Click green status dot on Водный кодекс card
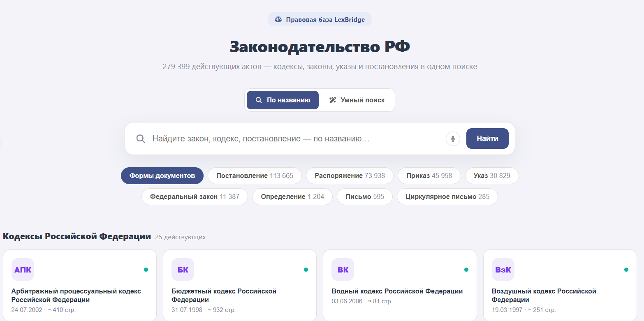This screenshot has height=321, width=644. [x=466, y=270]
